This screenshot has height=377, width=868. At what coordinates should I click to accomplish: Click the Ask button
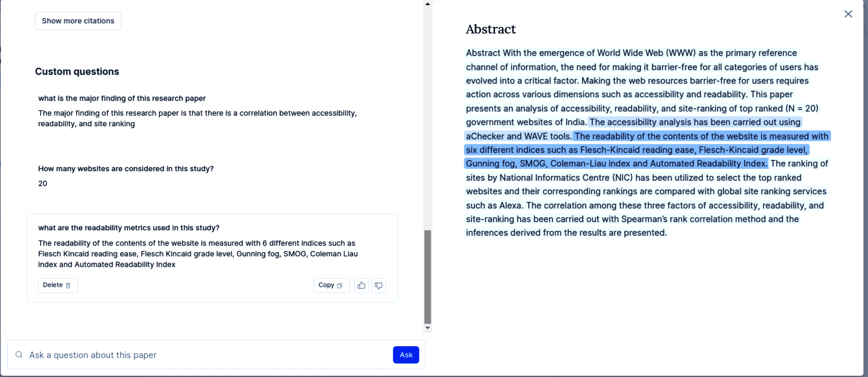[x=406, y=355]
